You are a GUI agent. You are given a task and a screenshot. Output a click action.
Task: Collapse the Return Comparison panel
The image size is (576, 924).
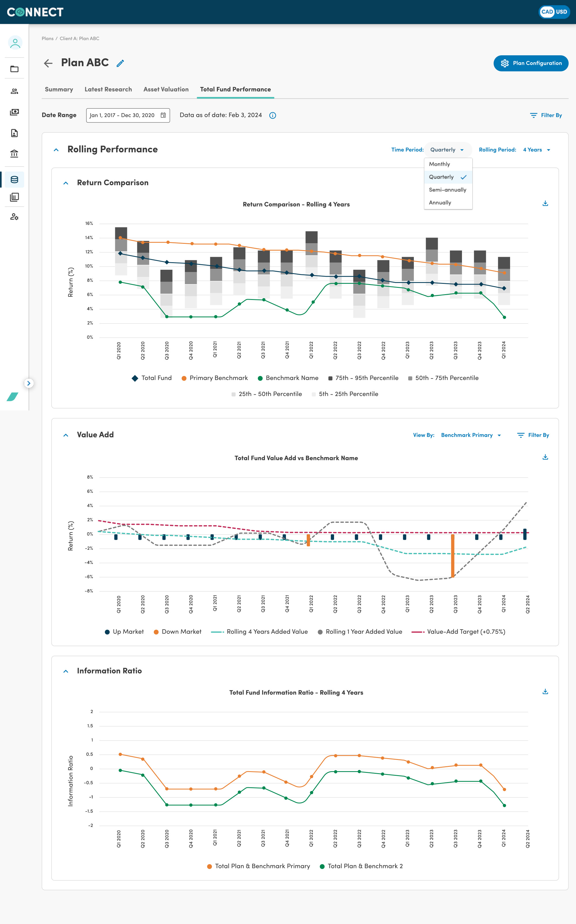66,183
